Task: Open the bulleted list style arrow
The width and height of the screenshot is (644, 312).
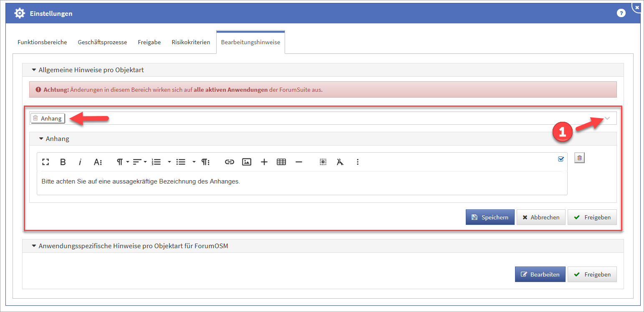Action: pos(194,162)
